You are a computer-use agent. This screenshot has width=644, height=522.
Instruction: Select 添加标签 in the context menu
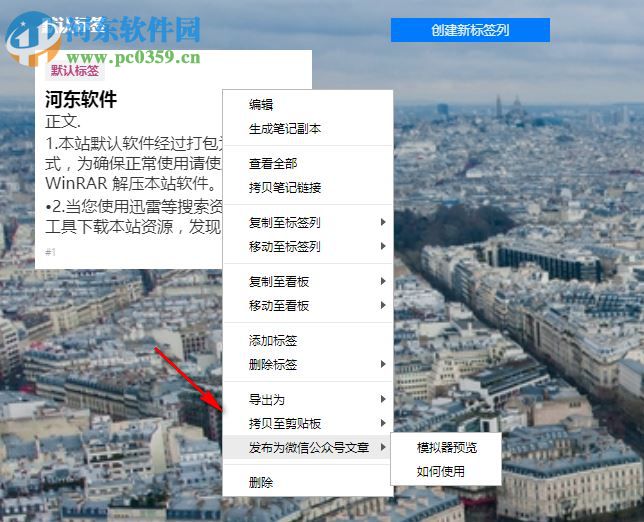pos(308,340)
